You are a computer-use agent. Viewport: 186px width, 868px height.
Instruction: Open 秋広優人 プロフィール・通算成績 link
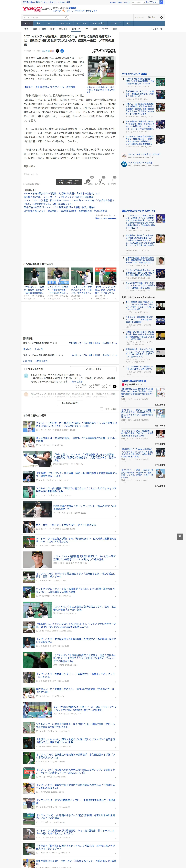point(50,87)
